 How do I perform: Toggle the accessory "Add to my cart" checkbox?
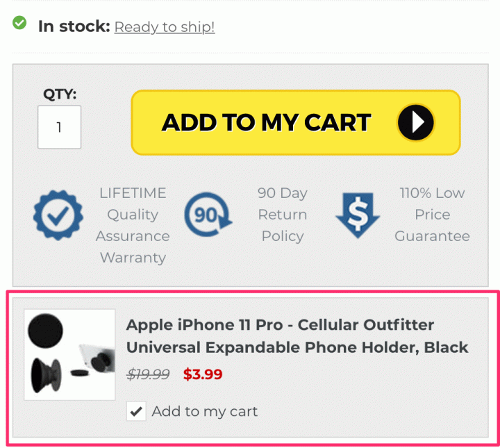(136, 411)
